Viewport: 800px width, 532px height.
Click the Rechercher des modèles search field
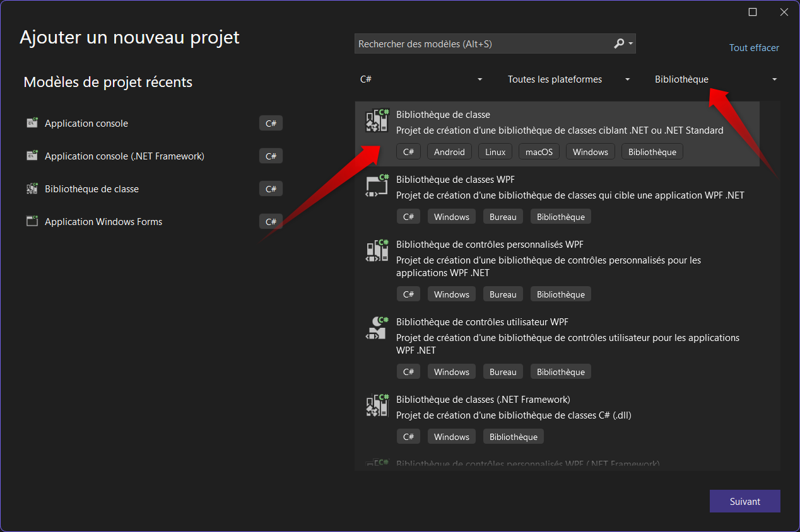tap(479, 43)
